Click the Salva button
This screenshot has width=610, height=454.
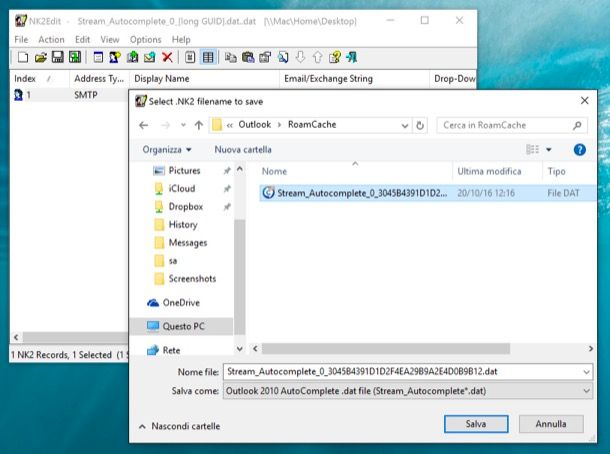[x=476, y=424]
